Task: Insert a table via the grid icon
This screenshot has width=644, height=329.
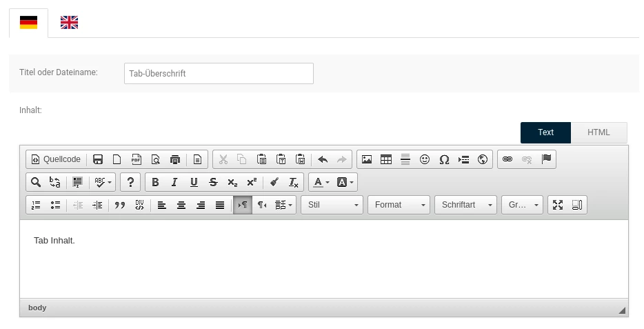Action: 386,159
